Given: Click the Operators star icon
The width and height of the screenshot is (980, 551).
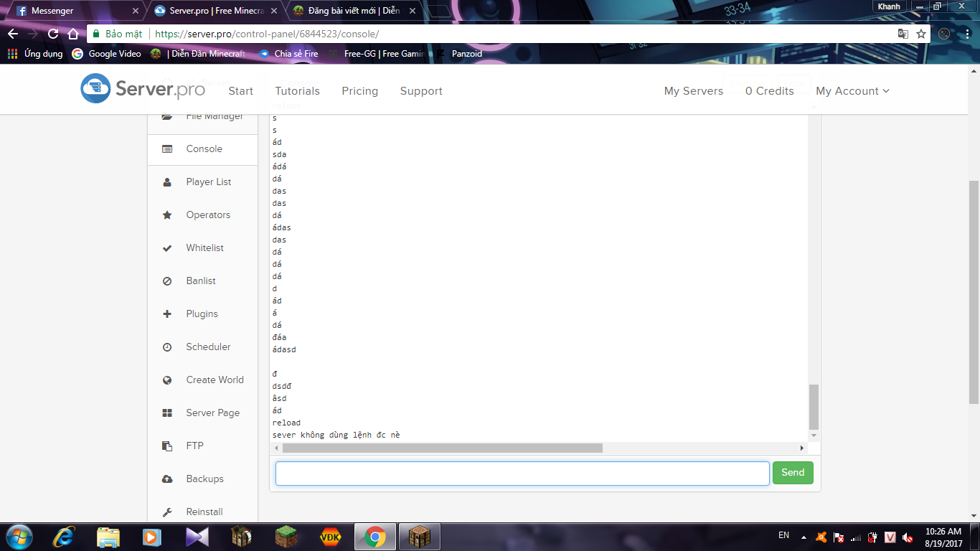Looking at the screenshot, I should [167, 215].
